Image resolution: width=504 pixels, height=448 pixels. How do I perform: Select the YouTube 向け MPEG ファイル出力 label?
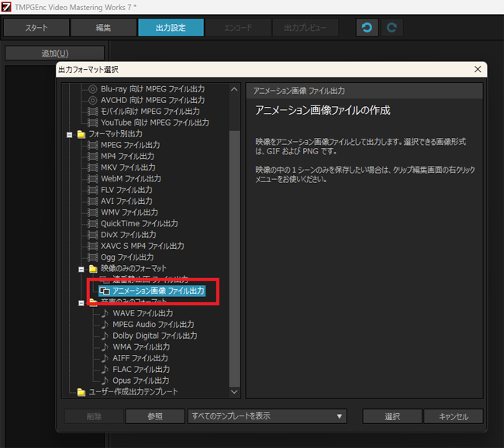coord(155,122)
